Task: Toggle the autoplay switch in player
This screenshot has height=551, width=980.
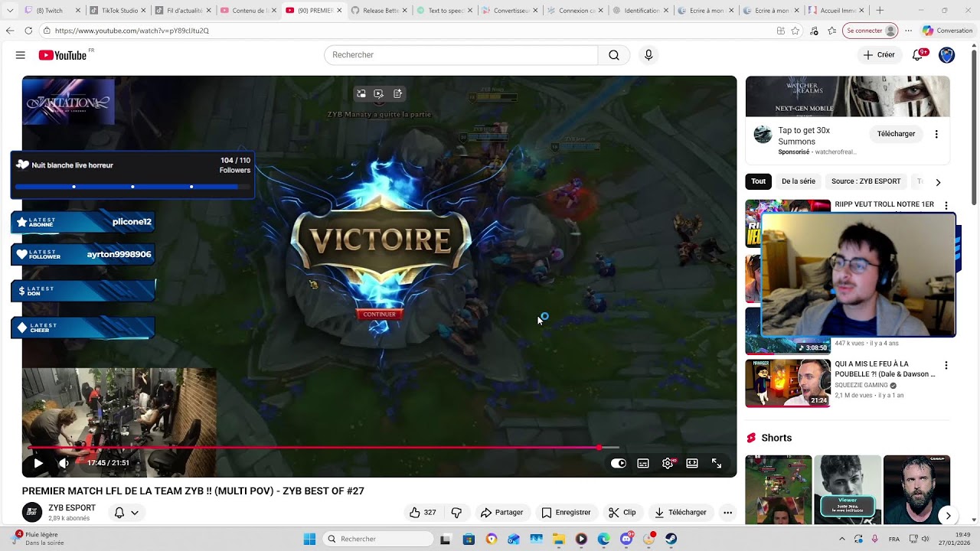Action: click(619, 463)
